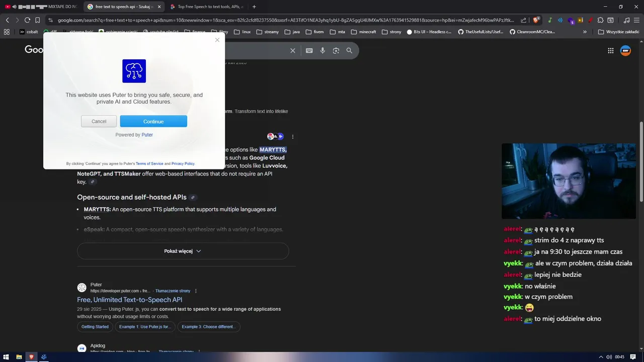Open Example 3: Choose different chip
The image size is (644, 362).
point(209,327)
